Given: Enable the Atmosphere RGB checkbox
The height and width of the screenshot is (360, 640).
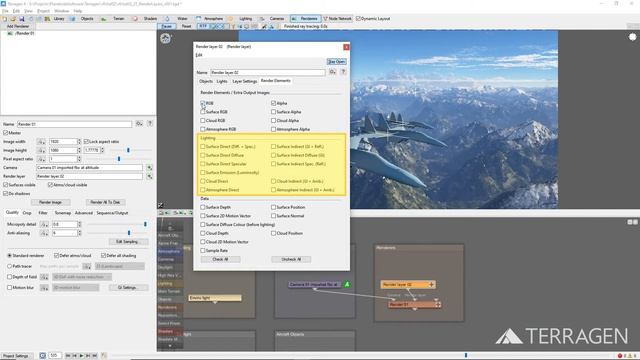Looking at the screenshot, I should tap(203, 129).
